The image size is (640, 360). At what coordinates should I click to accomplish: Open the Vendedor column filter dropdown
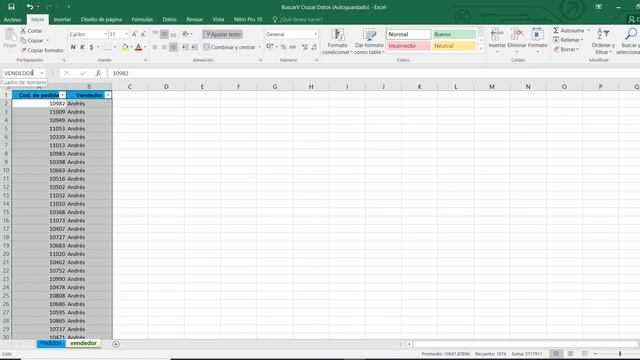coord(108,95)
